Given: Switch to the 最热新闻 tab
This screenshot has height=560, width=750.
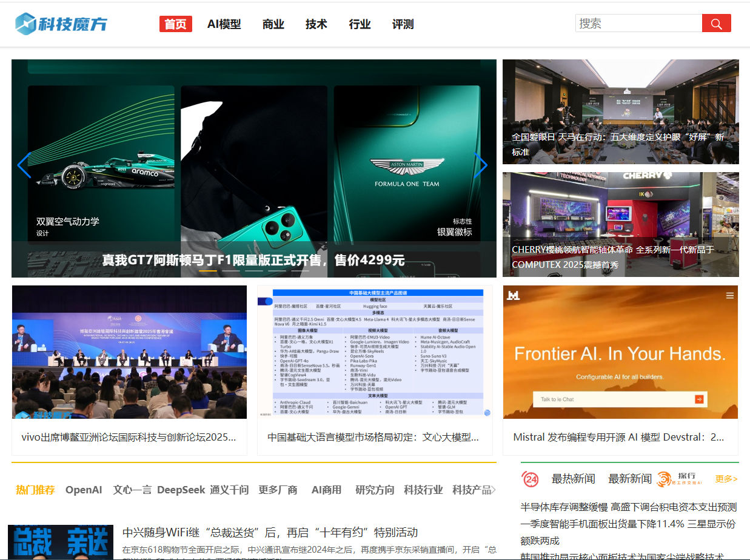Looking at the screenshot, I should pyautogui.click(x=573, y=479).
